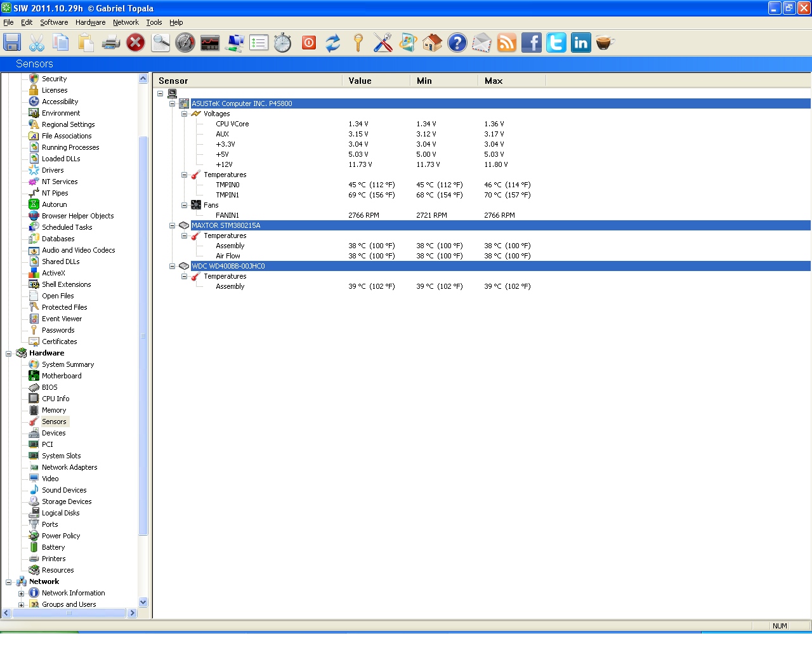
Task: Sort by the Min column header
Action: point(444,81)
